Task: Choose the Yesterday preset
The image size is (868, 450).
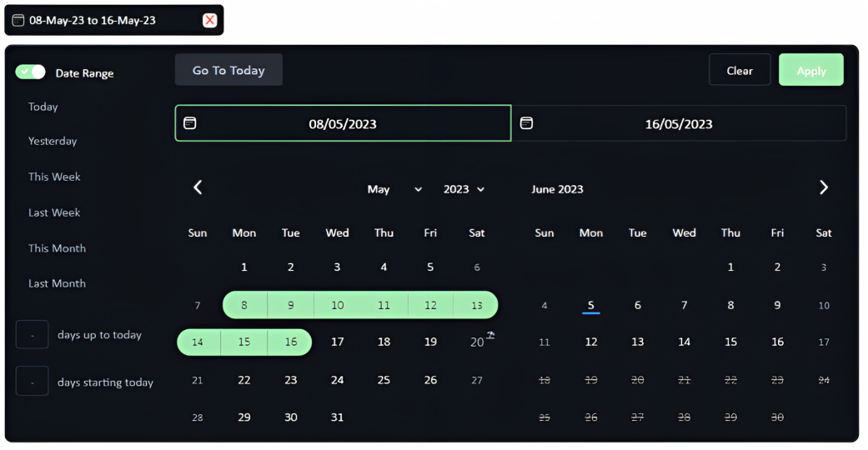Action: [x=53, y=141]
